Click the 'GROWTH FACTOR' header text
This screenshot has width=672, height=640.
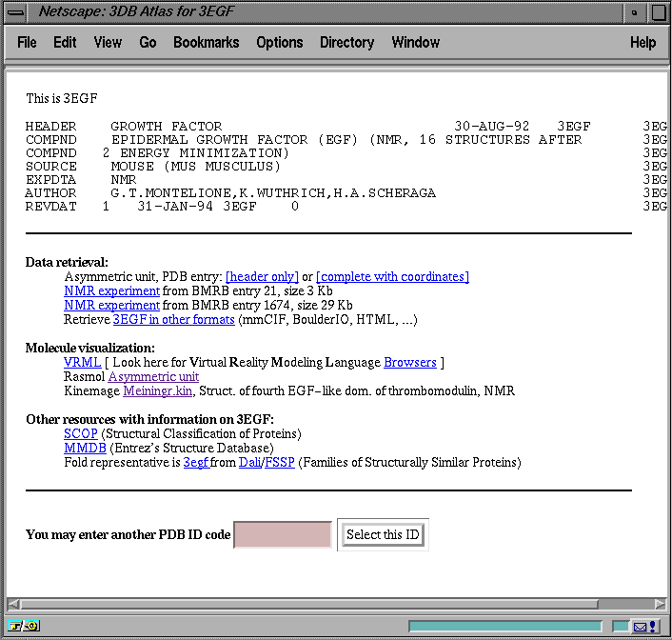pyautogui.click(x=167, y=127)
